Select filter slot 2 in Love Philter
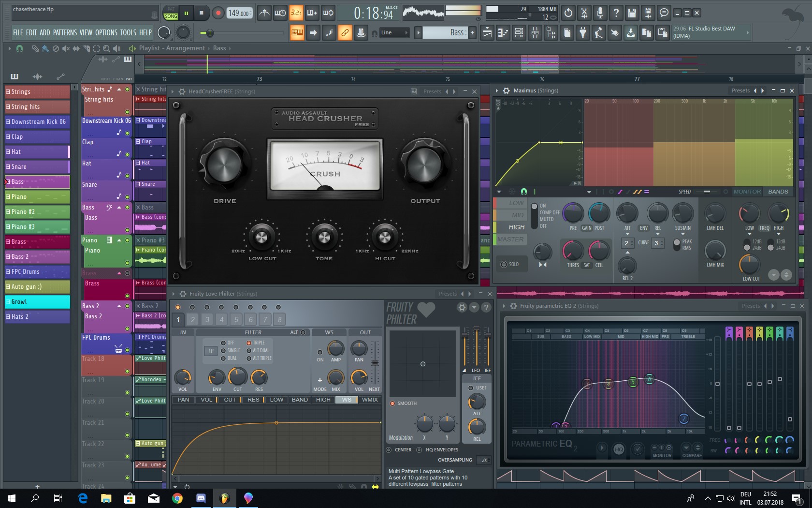 tap(193, 319)
